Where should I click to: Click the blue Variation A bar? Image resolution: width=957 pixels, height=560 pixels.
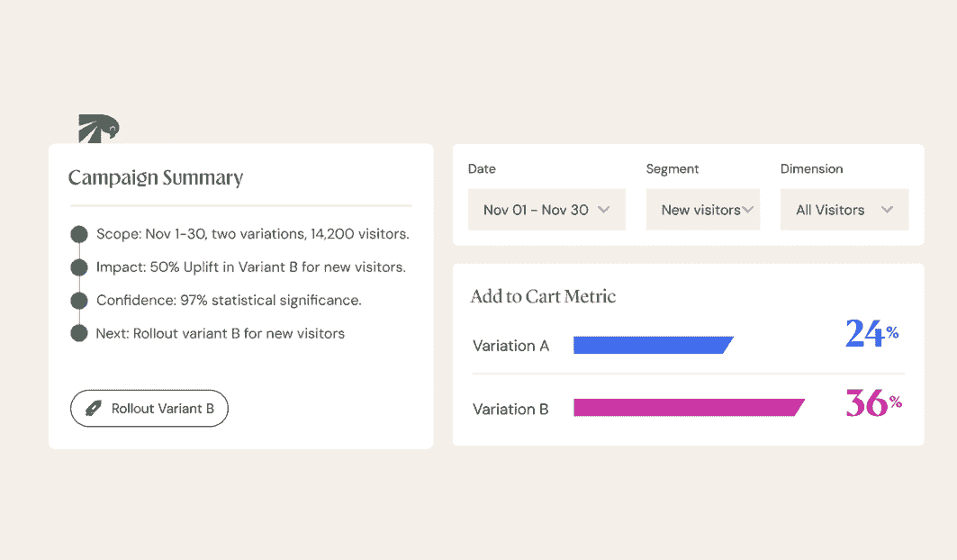pyautogui.click(x=653, y=345)
